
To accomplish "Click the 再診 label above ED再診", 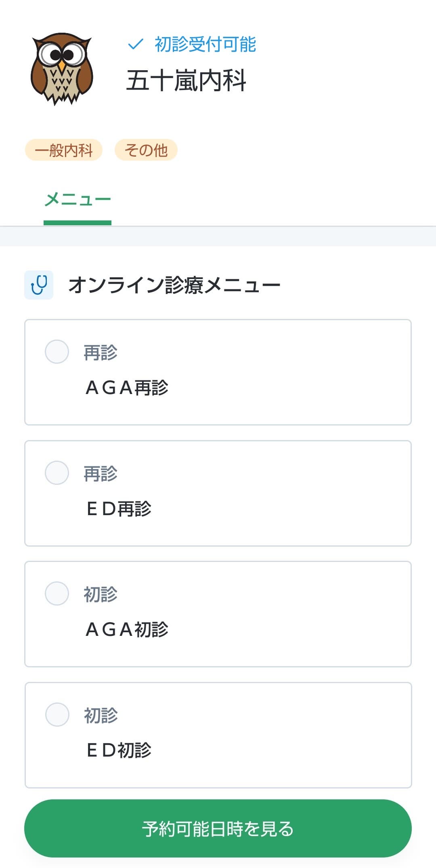I will (x=101, y=474).
